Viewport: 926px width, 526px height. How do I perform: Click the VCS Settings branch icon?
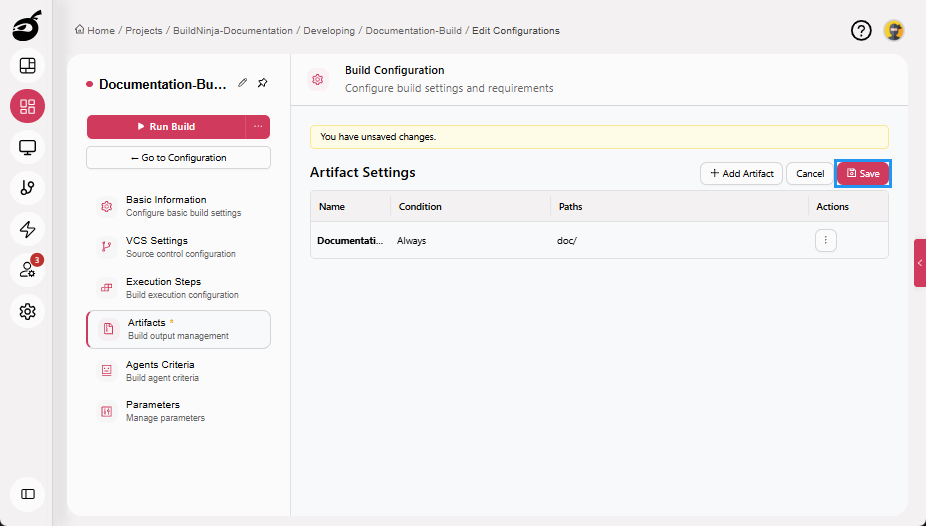pos(107,247)
